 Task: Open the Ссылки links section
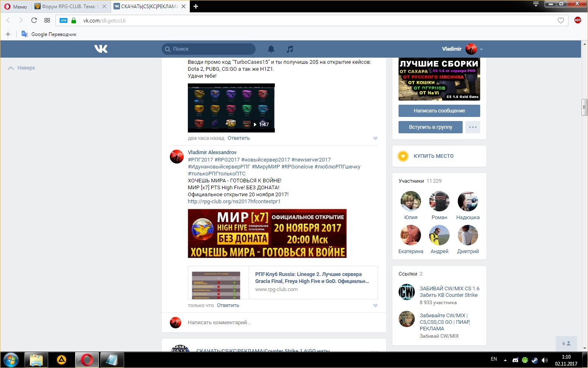point(410,274)
